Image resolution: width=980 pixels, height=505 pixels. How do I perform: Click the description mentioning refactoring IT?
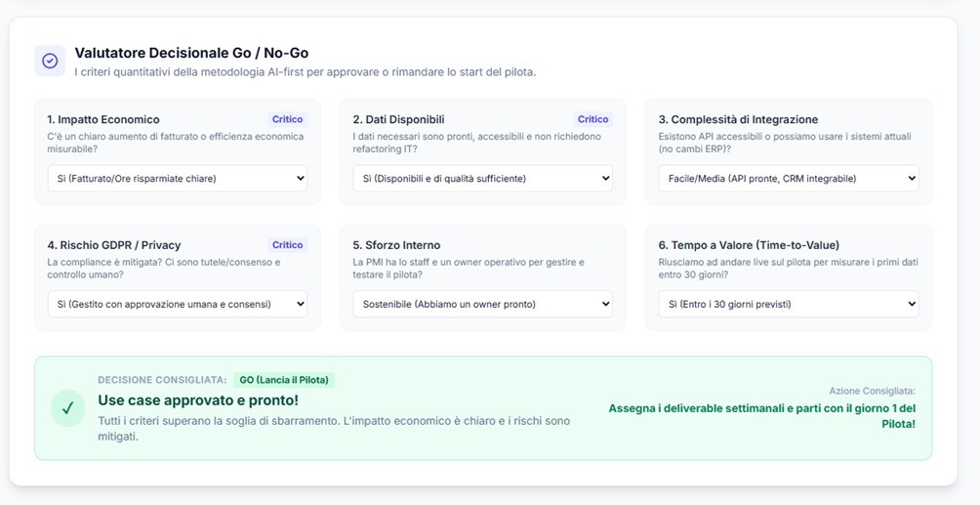pyautogui.click(x=477, y=143)
